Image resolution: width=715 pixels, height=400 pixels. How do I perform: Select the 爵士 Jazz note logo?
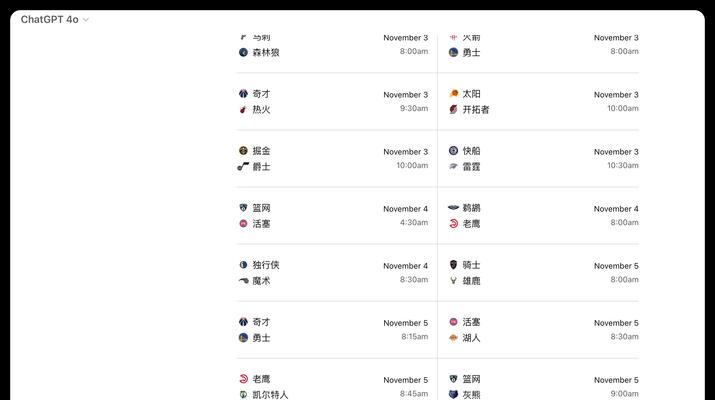click(243, 166)
